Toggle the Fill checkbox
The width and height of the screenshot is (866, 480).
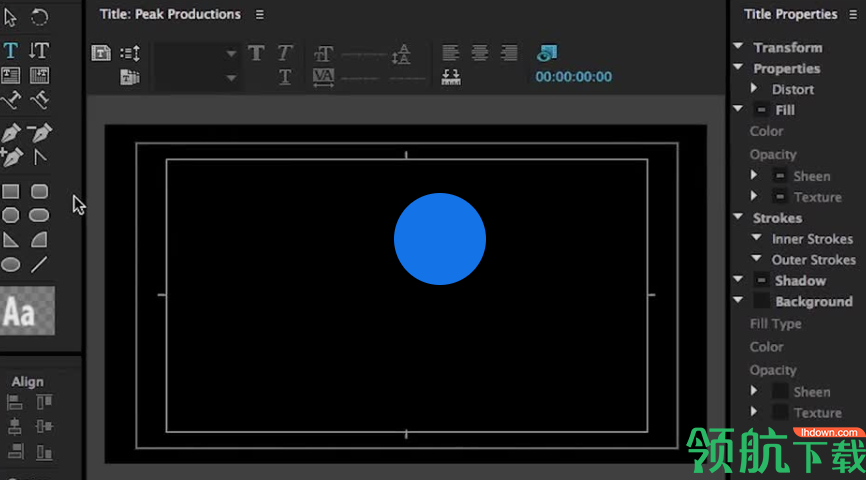(762, 110)
